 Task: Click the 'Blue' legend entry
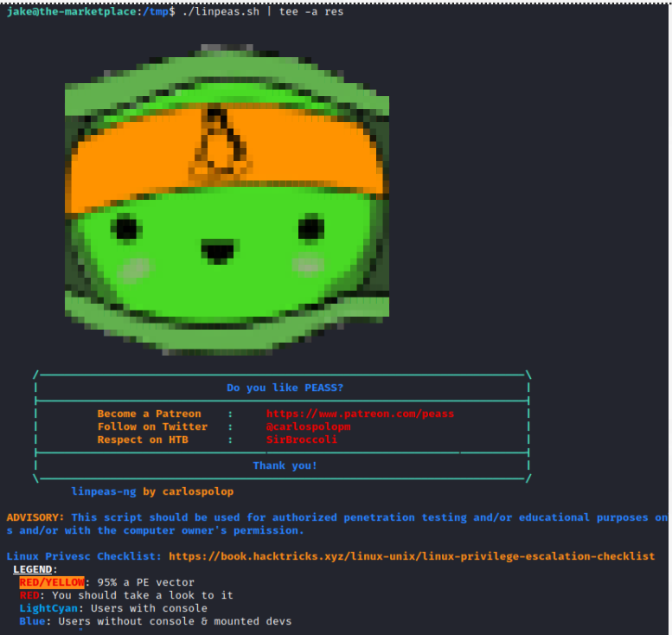tap(32, 621)
